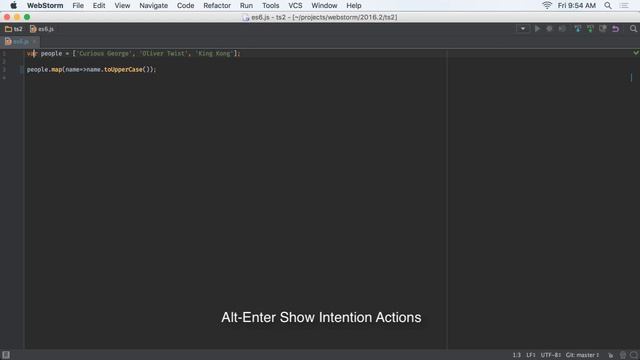Image resolution: width=640 pixels, height=360 pixels.
Task: Click the Run with Coverage icon
Action: [x=562, y=29]
